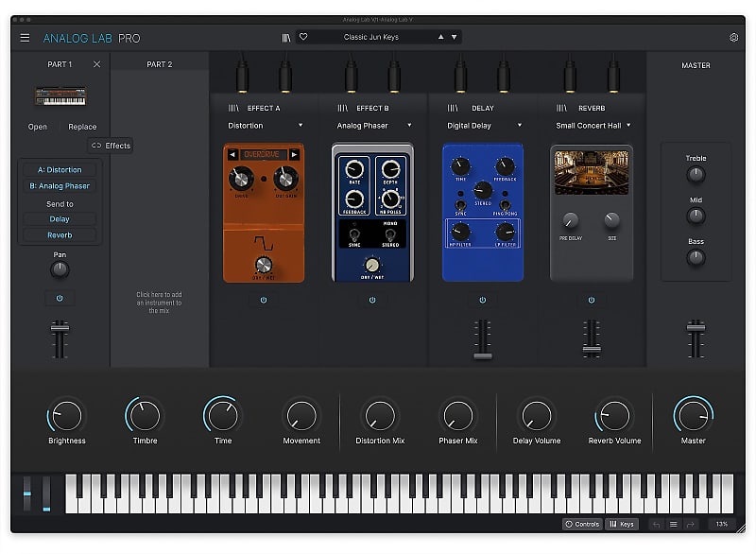Select B: Analog Phaser in the effects list
This screenshot has width=756, height=554.
(x=59, y=185)
